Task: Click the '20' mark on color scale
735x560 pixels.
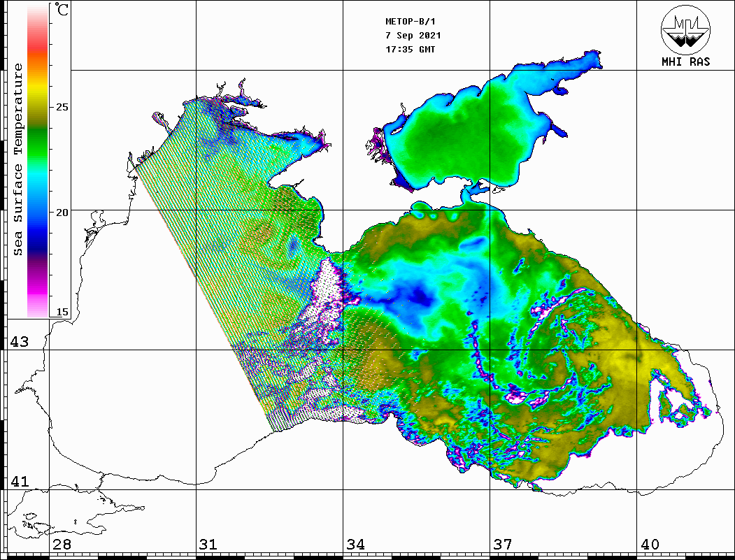Action: click(x=62, y=213)
